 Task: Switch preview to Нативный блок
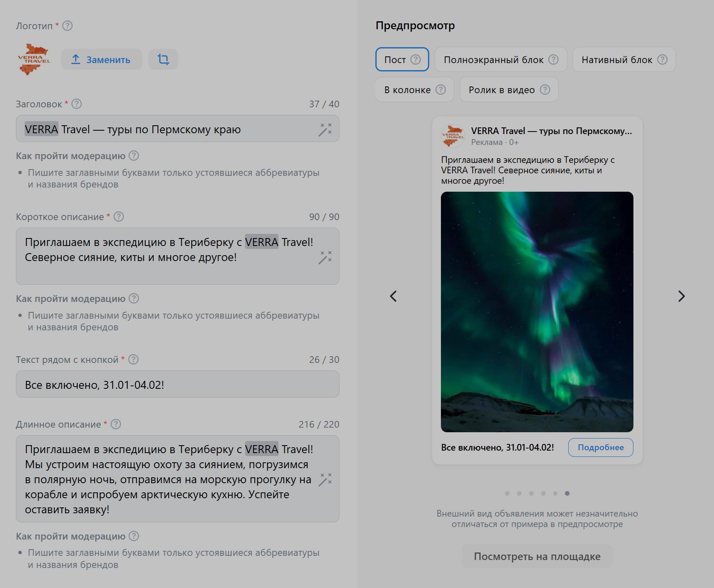pos(624,59)
